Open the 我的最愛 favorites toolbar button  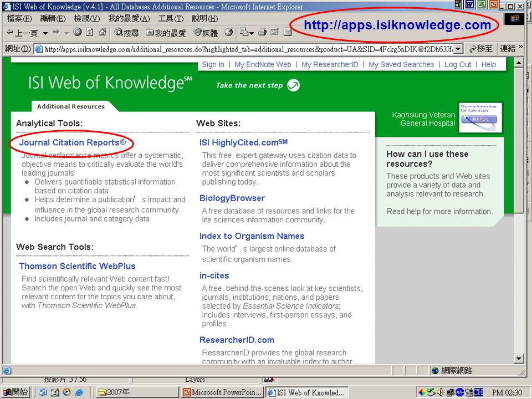coord(166,33)
